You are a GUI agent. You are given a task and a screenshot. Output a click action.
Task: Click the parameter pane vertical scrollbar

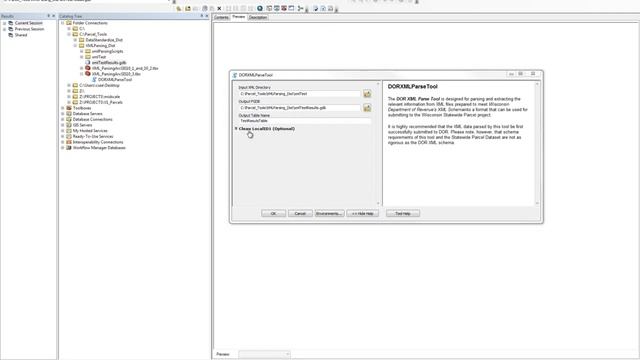[x=378, y=144]
